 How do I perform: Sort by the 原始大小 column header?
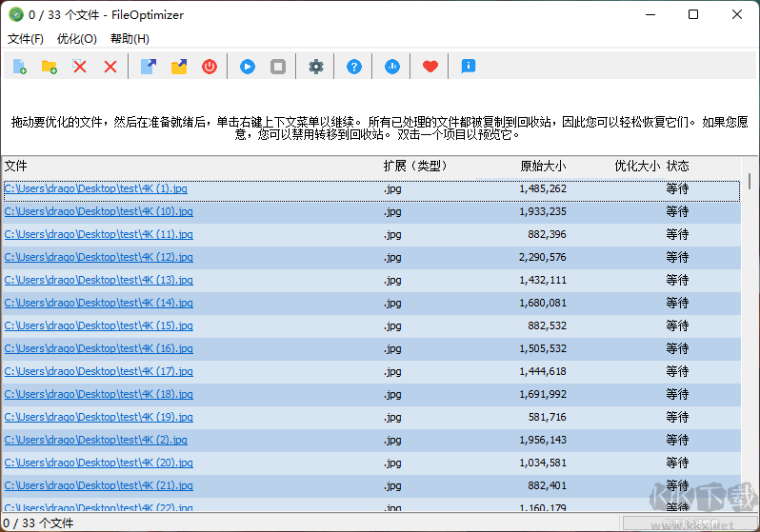tap(542, 166)
